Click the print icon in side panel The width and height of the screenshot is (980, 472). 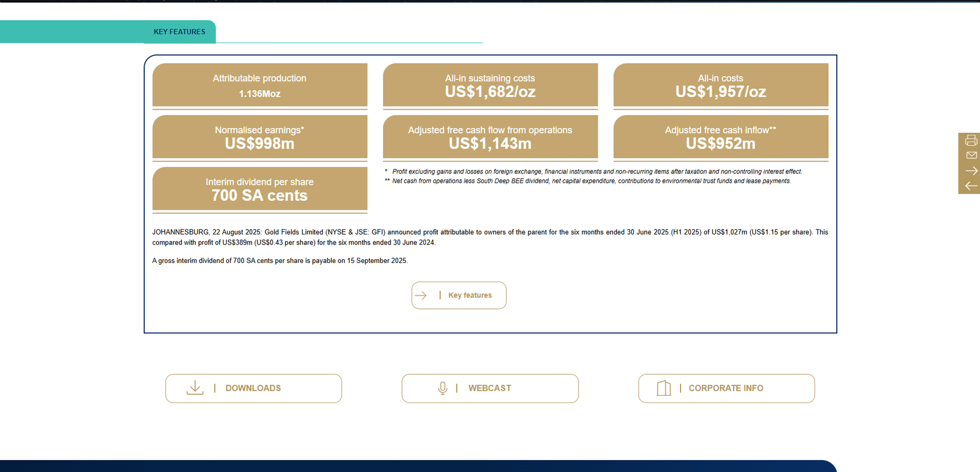click(971, 140)
